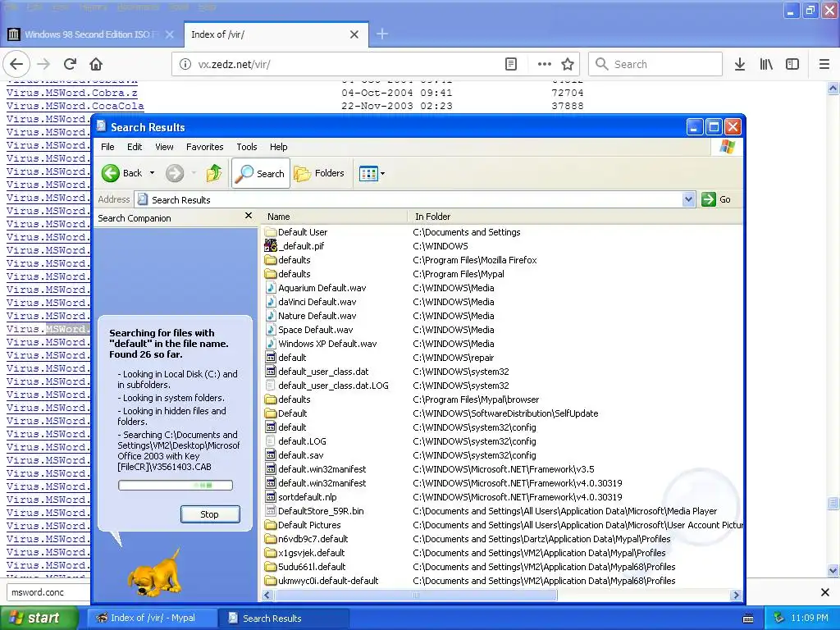Image resolution: width=840 pixels, height=630 pixels.
Task: Switch to Index of /vir/ - Mypal taskbar button
Action: tap(152, 619)
